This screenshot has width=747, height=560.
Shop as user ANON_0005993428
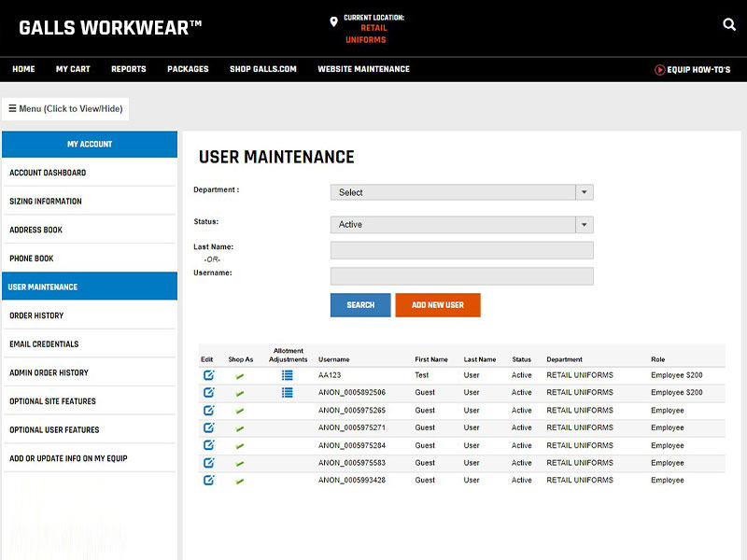pos(240,481)
